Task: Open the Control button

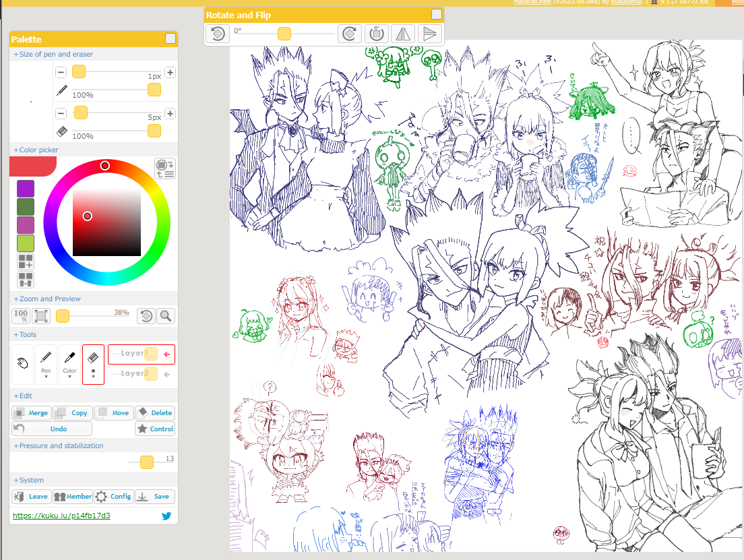Action: [x=155, y=429]
